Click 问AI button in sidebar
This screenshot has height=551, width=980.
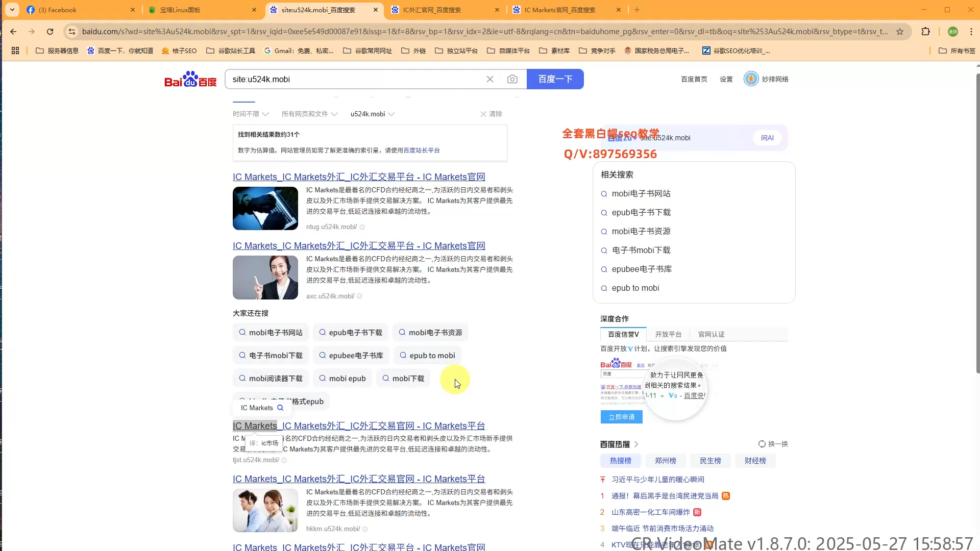767,138
